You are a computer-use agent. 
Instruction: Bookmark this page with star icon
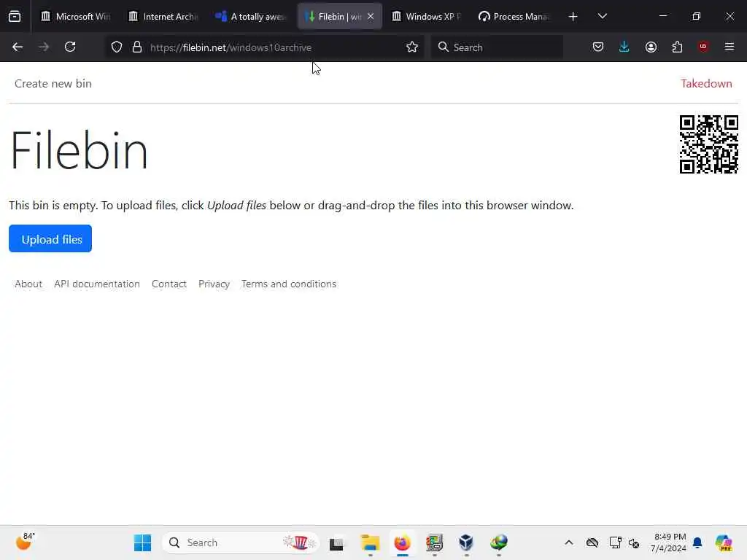coord(412,47)
